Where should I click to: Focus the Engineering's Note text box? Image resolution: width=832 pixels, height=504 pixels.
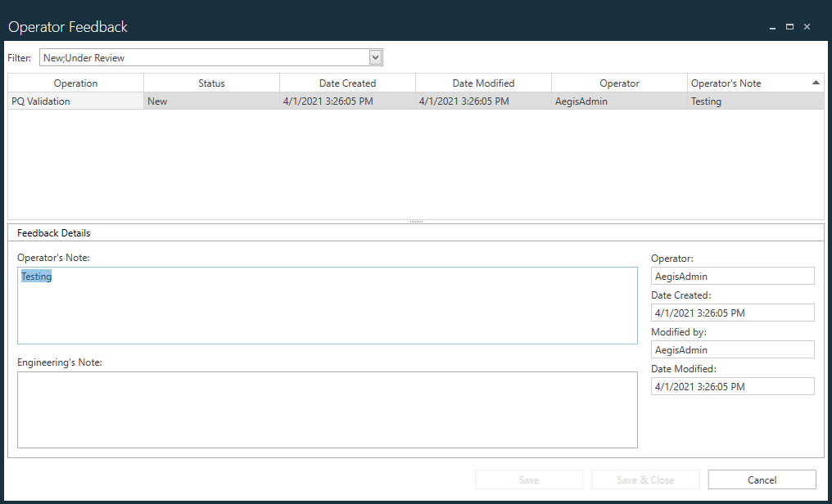(327, 410)
